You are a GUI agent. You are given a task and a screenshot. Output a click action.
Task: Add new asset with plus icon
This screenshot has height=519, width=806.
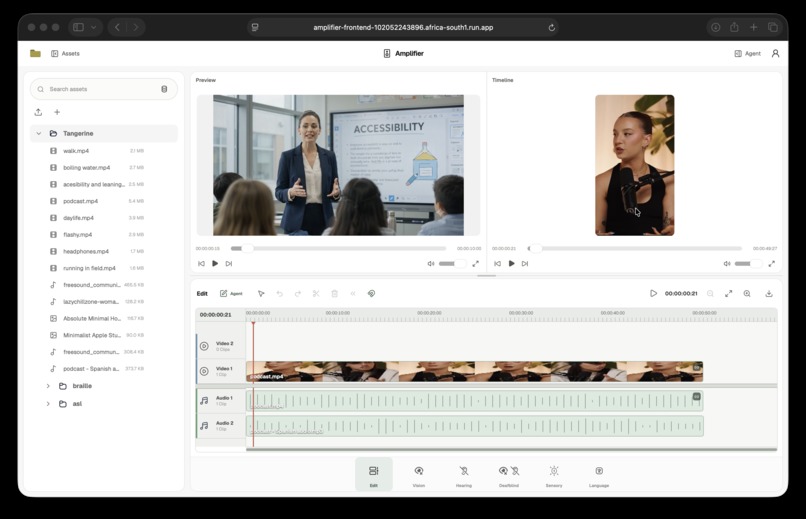coord(57,112)
